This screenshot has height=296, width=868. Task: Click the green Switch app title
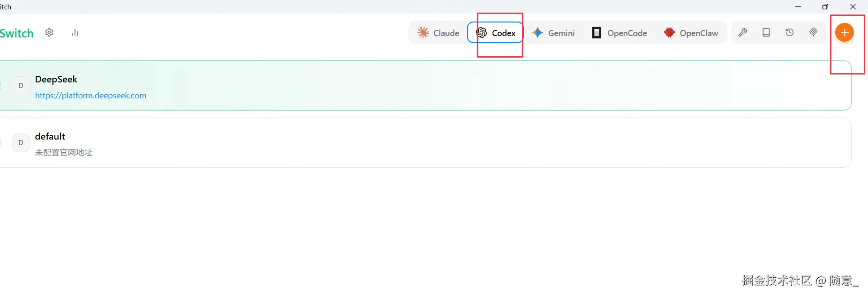pyautogui.click(x=17, y=33)
